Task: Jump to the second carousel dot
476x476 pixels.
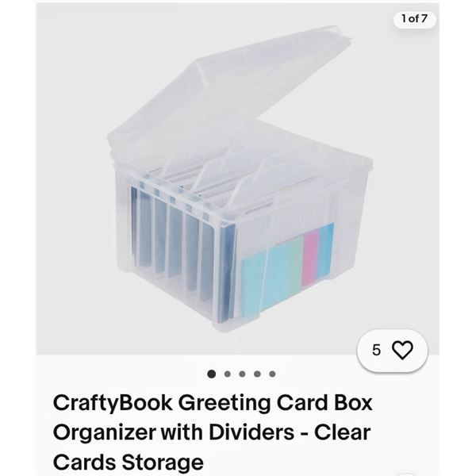Action: pyautogui.click(x=227, y=374)
